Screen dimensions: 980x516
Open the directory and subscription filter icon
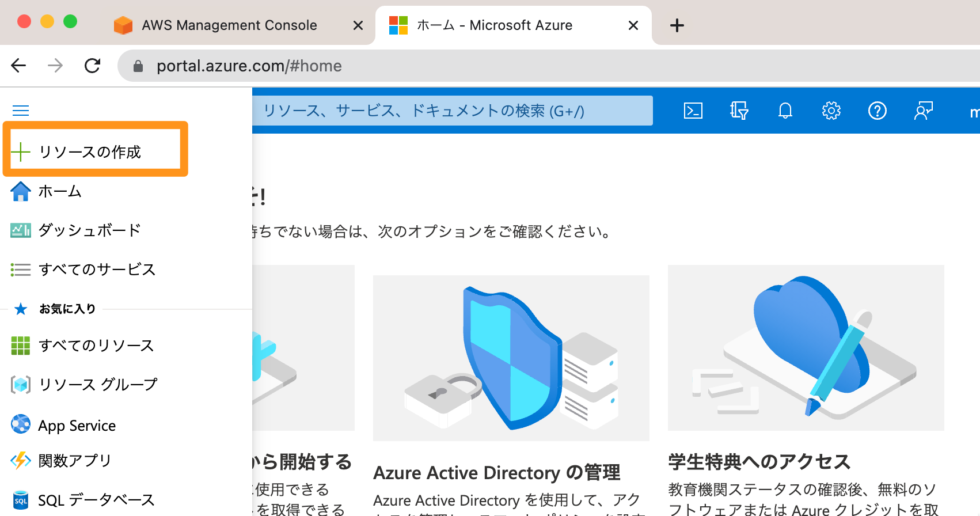739,111
